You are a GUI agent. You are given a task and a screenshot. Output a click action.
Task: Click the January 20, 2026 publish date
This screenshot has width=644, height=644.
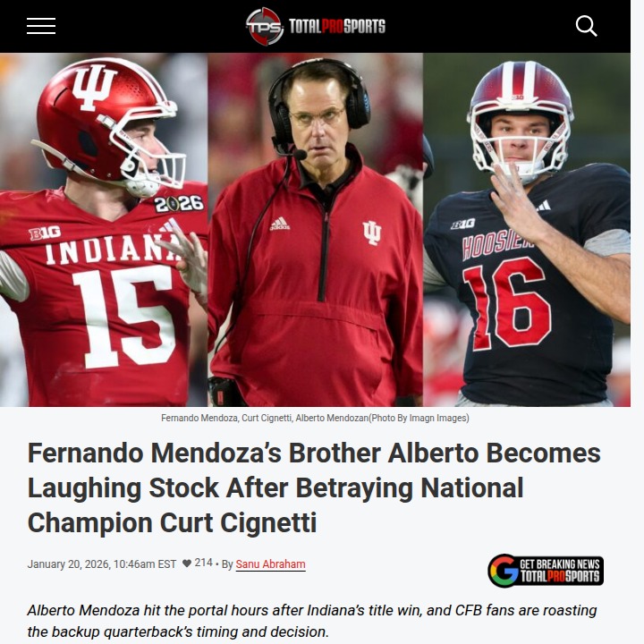point(102,563)
